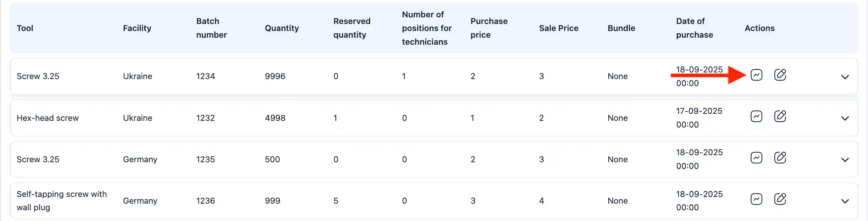Click the Quantity column header

coord(282,28)
